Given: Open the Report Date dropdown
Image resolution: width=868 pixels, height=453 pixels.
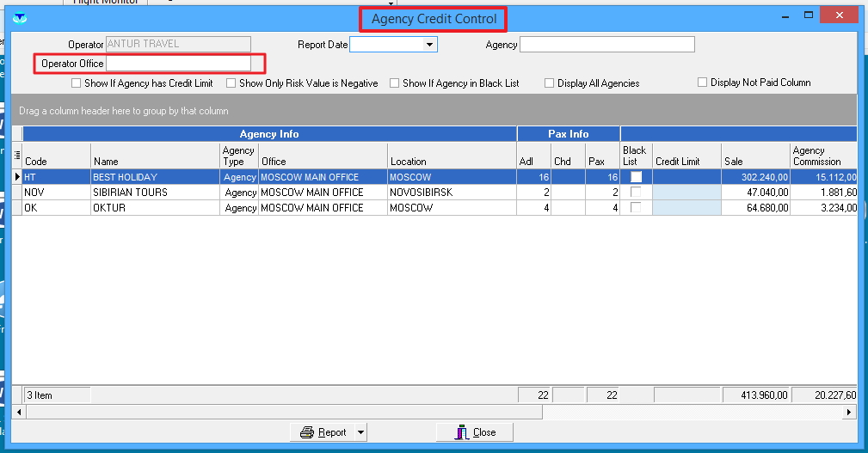Looking at the screenshot, I should [x=429, y=45].
